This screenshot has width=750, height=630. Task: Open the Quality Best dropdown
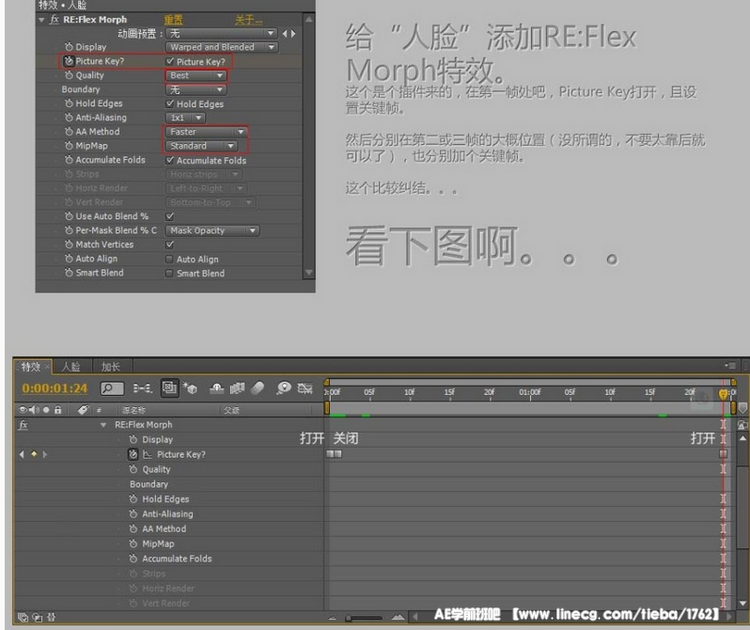click(x=195, y=76)
